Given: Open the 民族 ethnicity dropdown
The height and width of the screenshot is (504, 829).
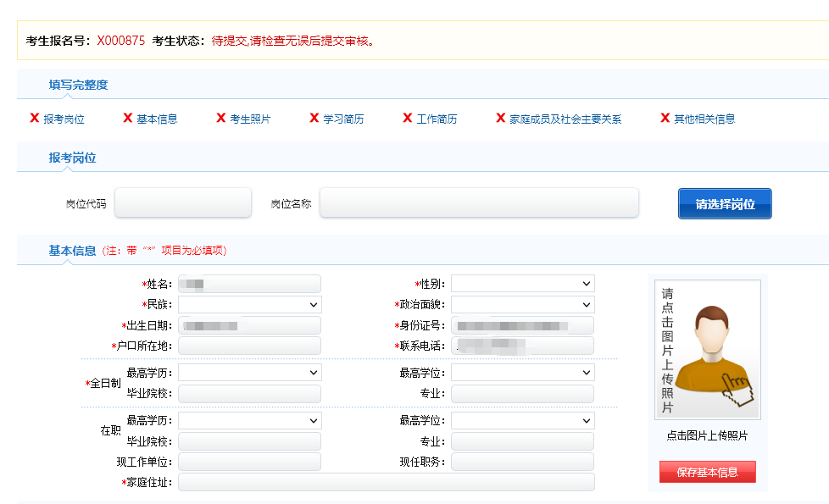Looking at the screenshot, I should pos(250,304).
